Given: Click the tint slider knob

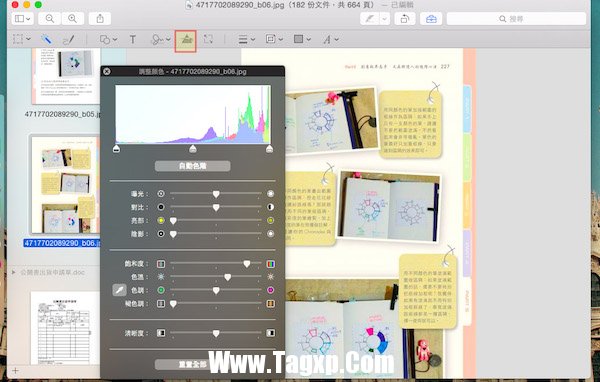Looking at the screenshot, I should click(x=216, y=291).
